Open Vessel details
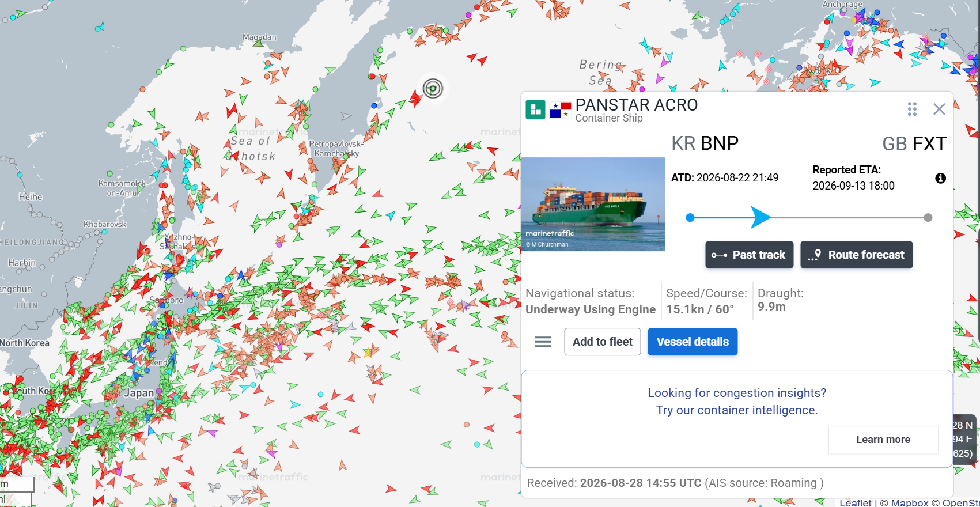This screenshot has width=980, height=507. (693, 342)
